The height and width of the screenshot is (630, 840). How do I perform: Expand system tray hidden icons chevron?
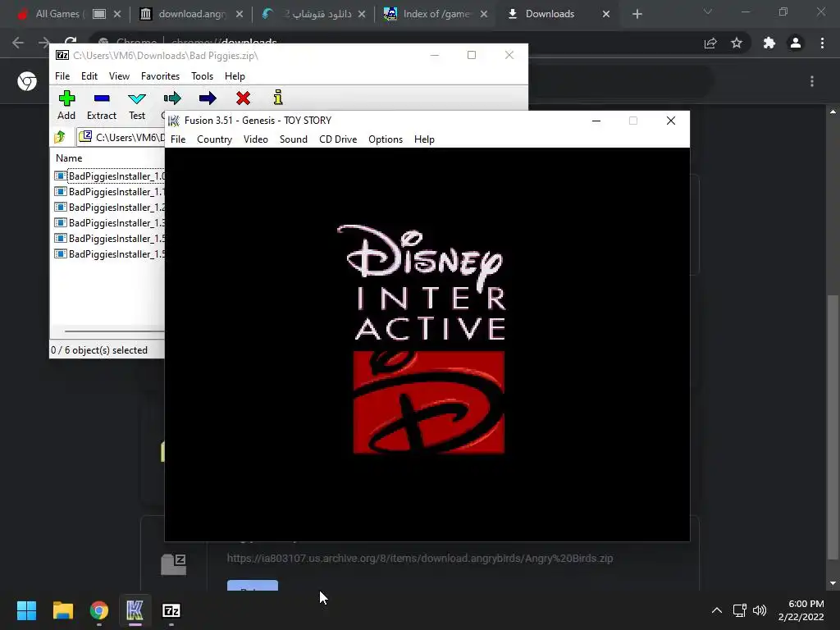click(x=716, y=610)
